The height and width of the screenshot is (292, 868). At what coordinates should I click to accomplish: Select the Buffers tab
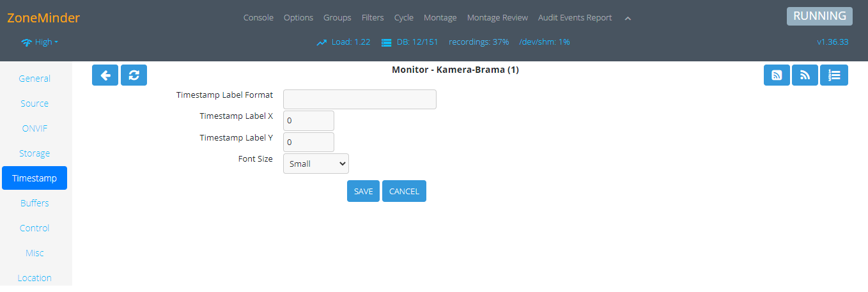click(x=35, y=203)
